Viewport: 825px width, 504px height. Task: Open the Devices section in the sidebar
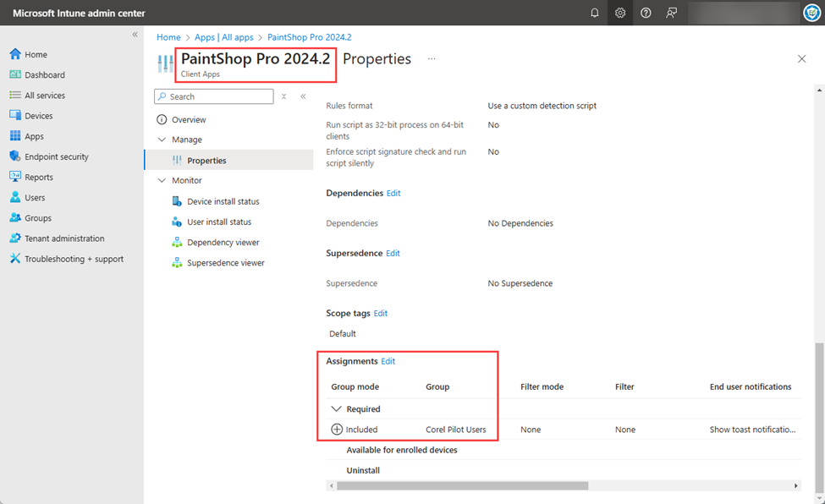click(x=39, y=115)
